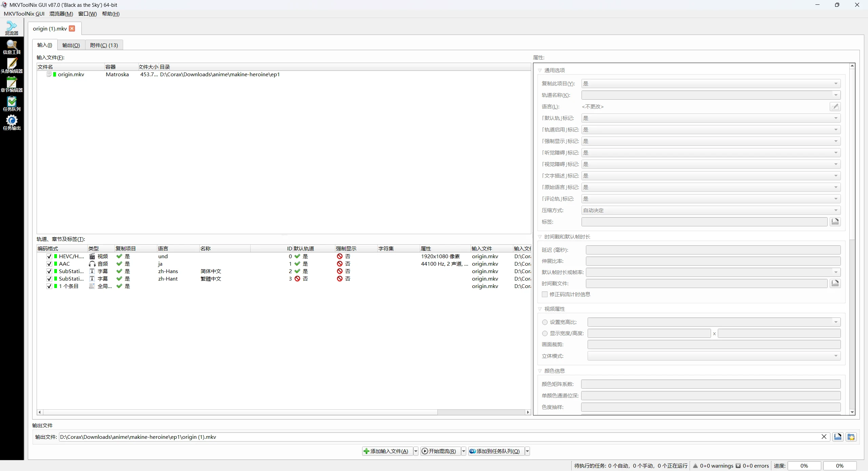The image size is (868, 471).
Task: Close the origin (1).mkv tab
Action: click(72, 28)
